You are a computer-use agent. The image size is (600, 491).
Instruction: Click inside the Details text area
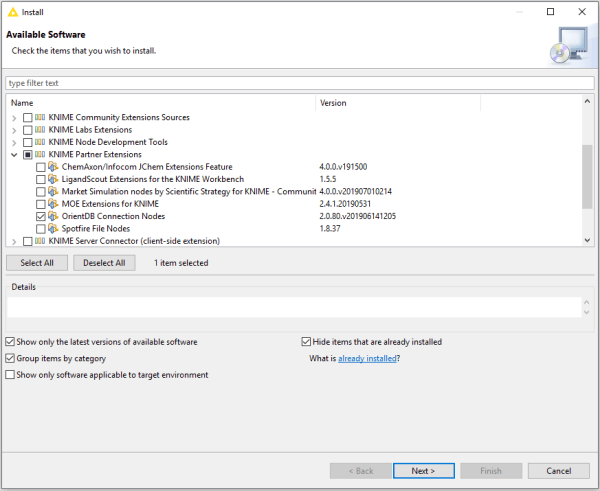point(294,307)
